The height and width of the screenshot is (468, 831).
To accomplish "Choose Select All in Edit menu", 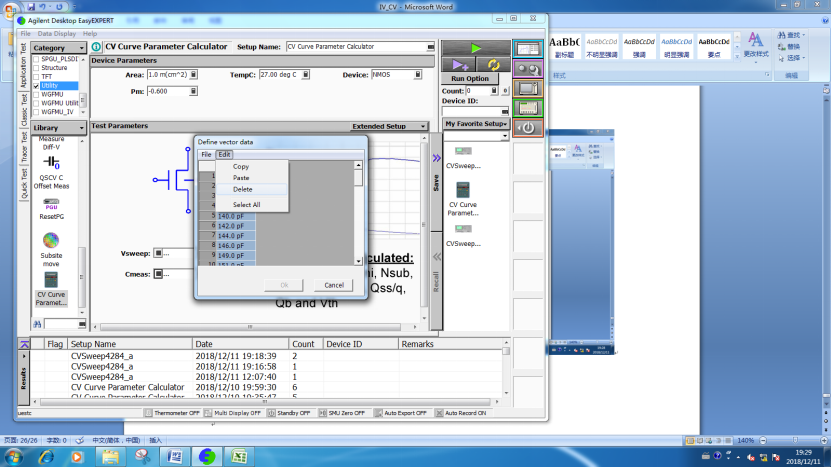I will click(x=246, y=205).
